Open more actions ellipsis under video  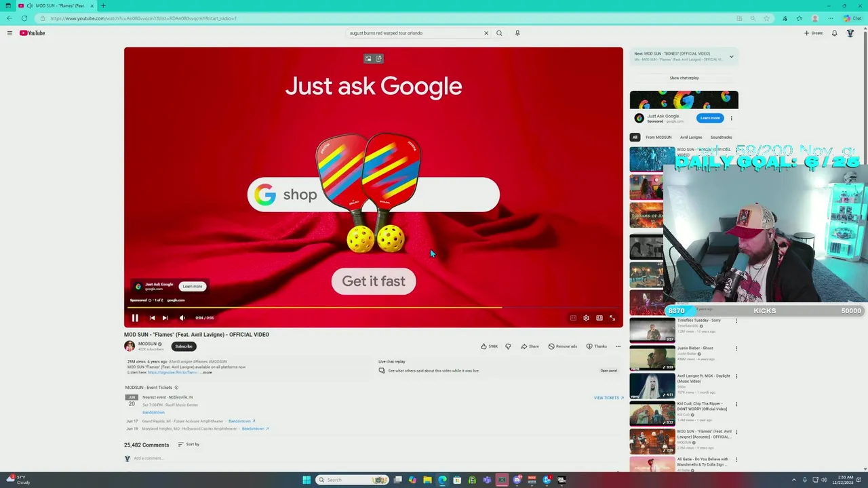tap(618, 346)
